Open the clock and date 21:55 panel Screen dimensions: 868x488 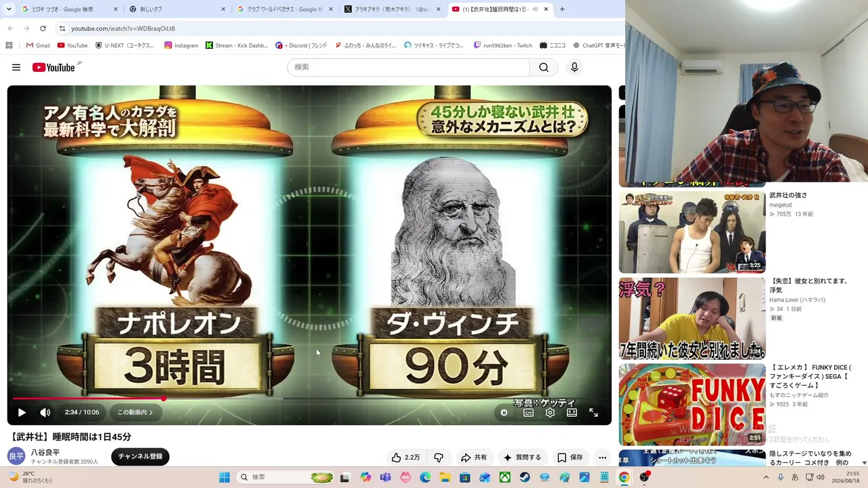(x=846, y=477)
